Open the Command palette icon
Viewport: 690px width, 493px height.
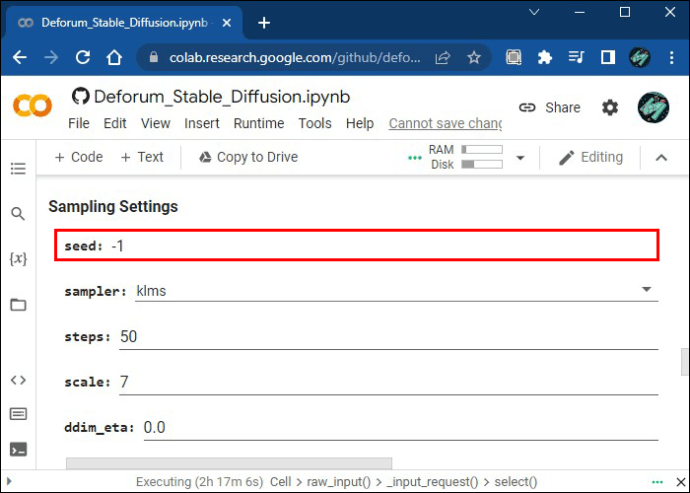(x=18, y=414)
